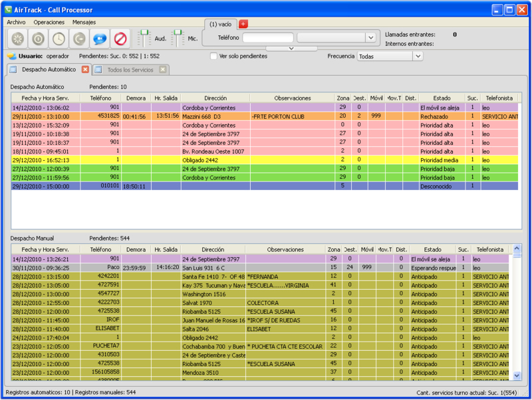Viewport: 532px width, 400px height.
Task: Enable the Ver solo pendientes checkbox
Action: pyautogui.click(x=213, y=56)
